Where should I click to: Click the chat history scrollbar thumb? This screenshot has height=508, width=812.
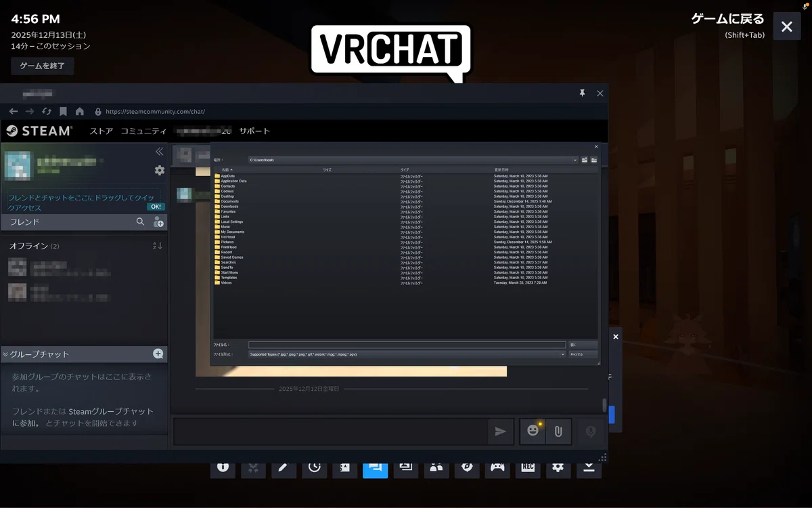pos(604,405)
